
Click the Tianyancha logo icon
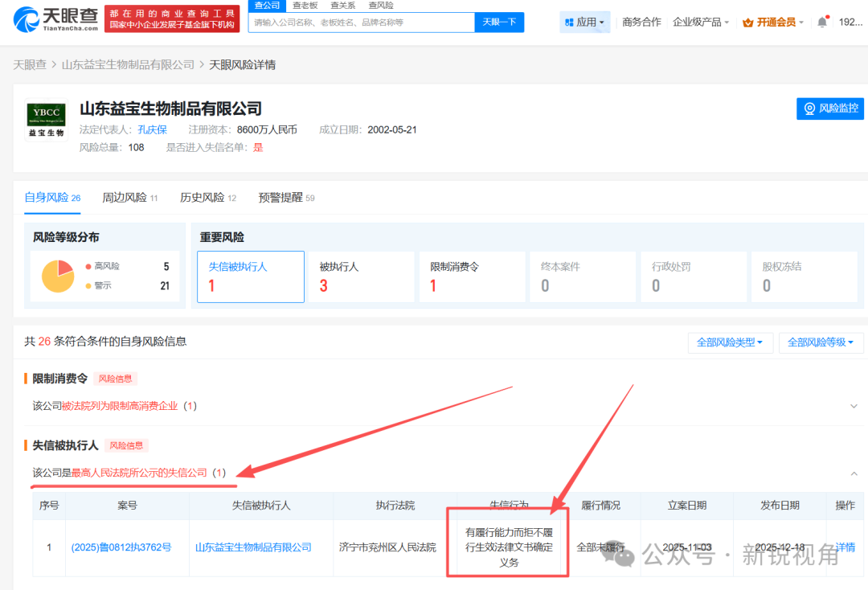tap(27, 18)
